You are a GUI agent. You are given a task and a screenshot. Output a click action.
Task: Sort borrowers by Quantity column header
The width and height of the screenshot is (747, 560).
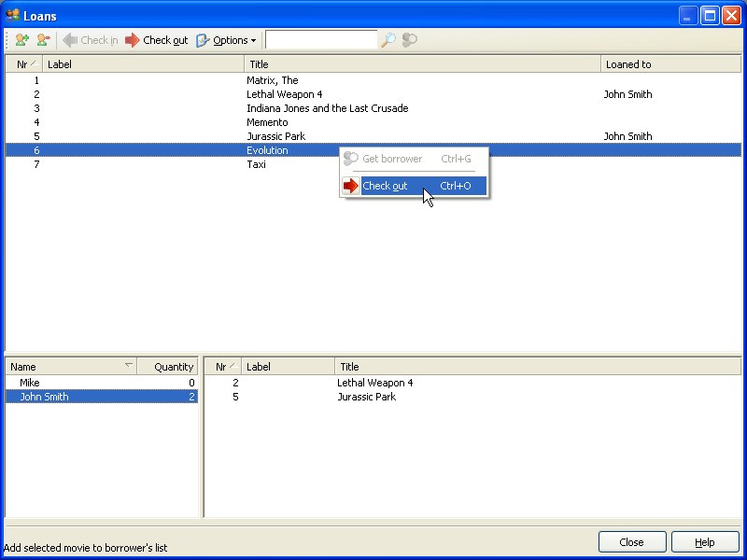tap(168, 367)
